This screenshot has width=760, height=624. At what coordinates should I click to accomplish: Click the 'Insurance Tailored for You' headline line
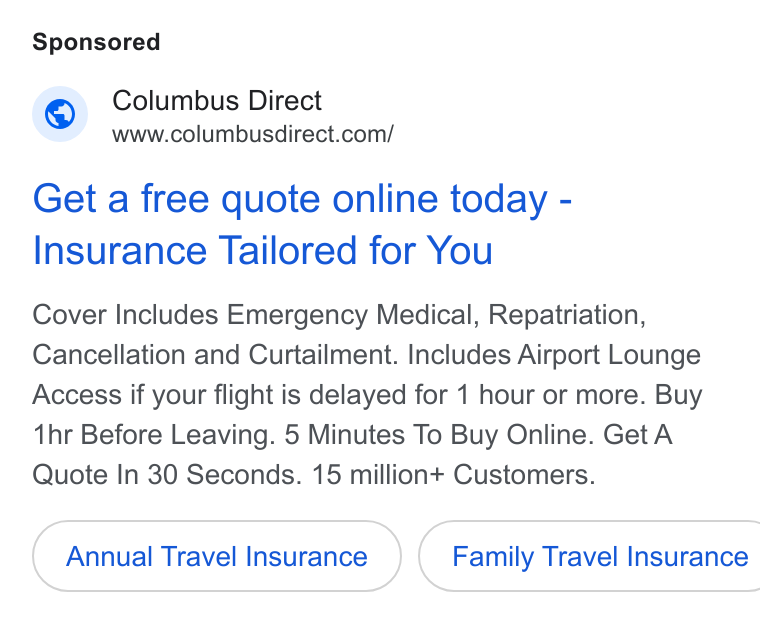coord(262,251)
